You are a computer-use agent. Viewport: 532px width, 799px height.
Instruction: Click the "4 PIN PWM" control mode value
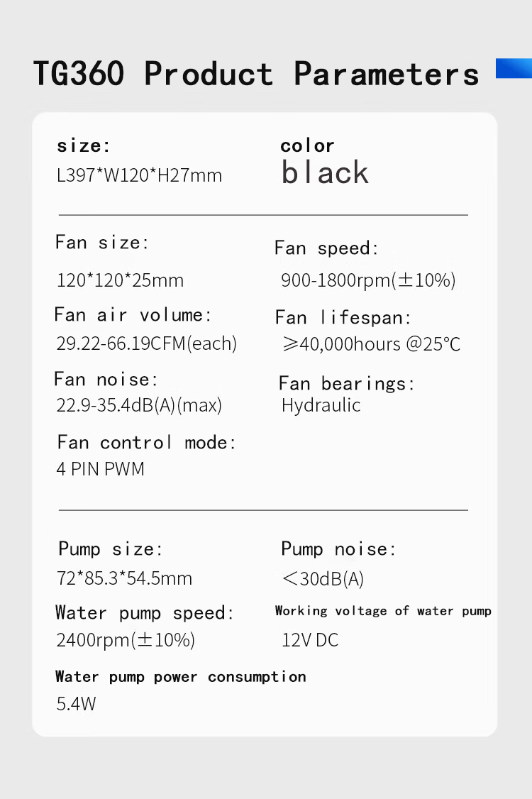tap(100, 469)
